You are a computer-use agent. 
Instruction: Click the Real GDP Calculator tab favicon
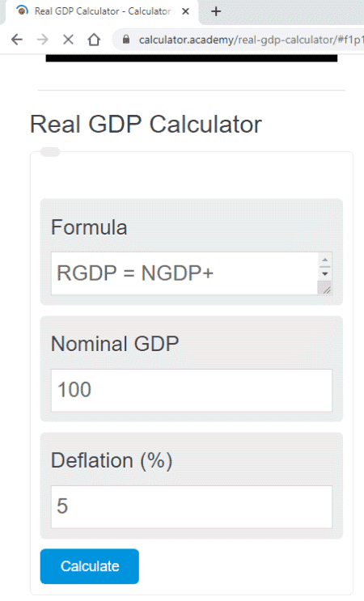(x=22, y=11)
